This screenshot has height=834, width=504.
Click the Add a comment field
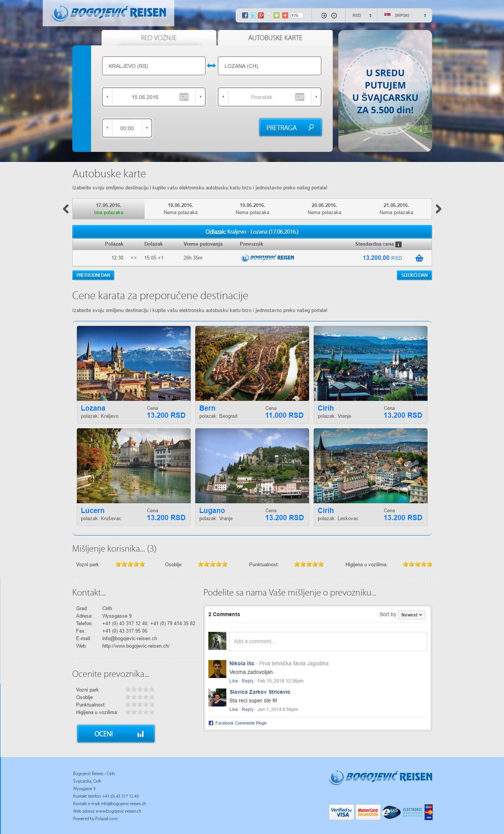tap(328, 641)
